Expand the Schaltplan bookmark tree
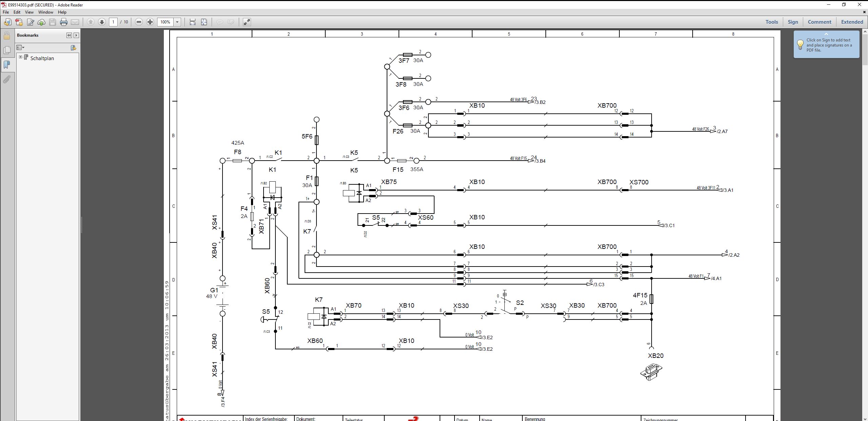 click(21, 57)
